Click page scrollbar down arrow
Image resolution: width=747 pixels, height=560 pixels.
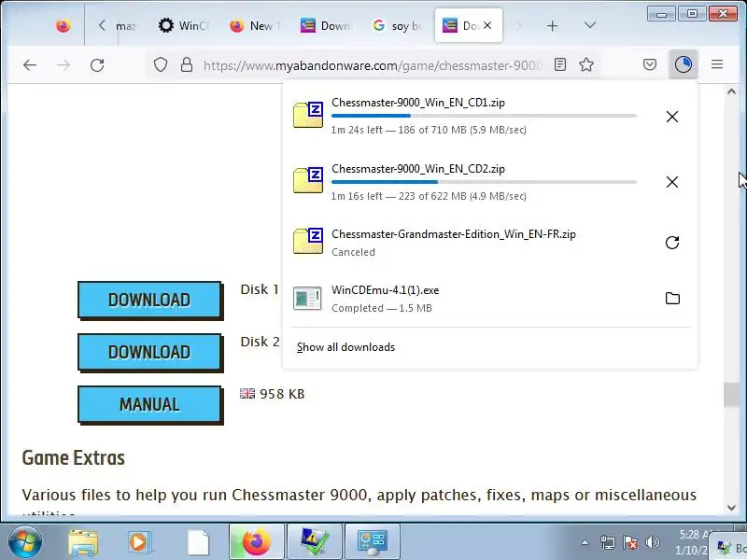click(731, 508)
